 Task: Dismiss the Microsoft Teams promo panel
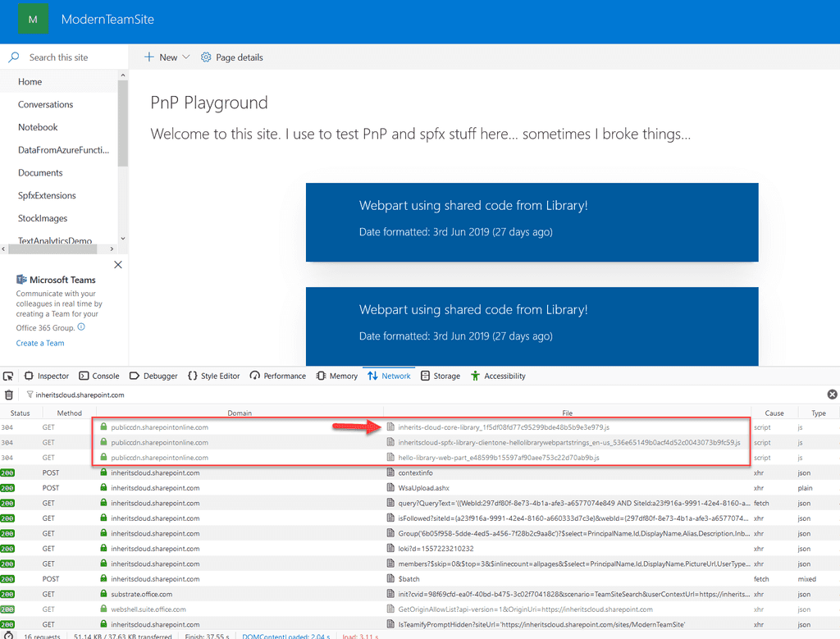click(118, 265)
